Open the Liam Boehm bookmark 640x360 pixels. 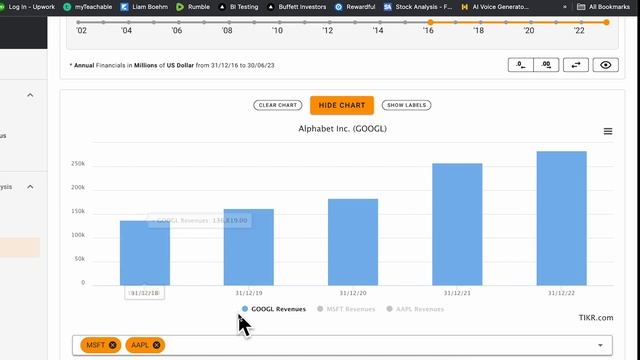(144, 7)
